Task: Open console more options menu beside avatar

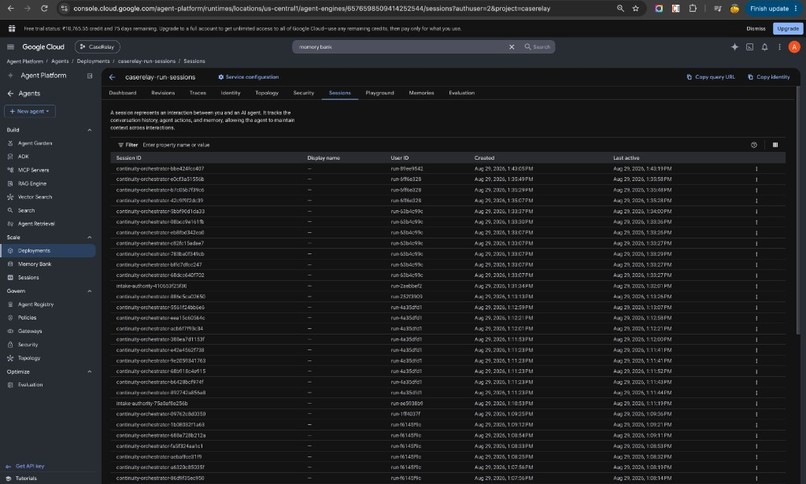Action: pyautogui.click(x=779, y=47)
